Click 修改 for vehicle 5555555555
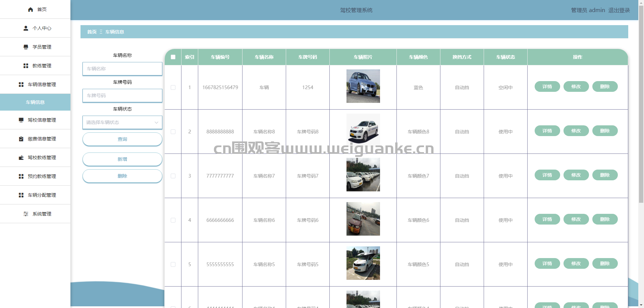The image size is (644, 308). [x=576, y=263]
